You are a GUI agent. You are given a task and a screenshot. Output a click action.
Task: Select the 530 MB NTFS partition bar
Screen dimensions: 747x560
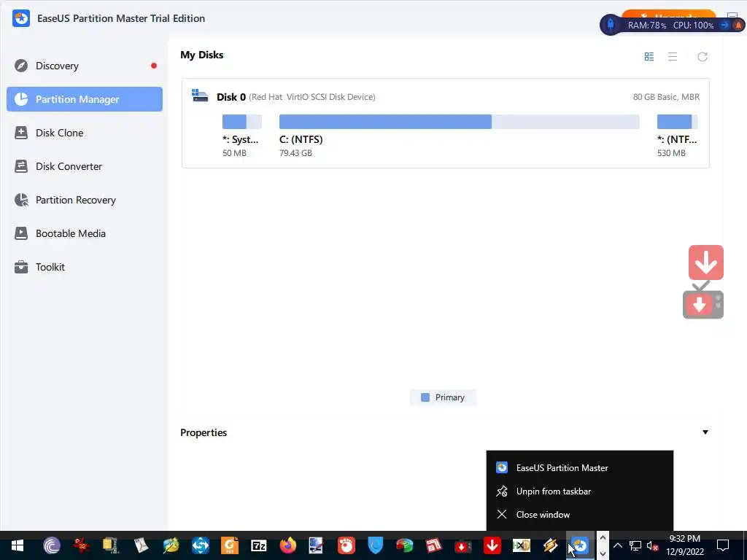tap(678, 122)
